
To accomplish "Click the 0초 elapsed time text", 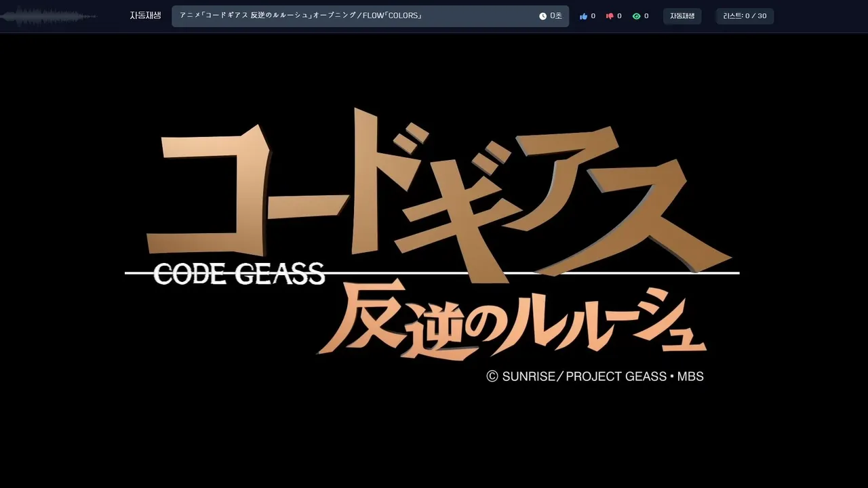I will coord(556,16).
